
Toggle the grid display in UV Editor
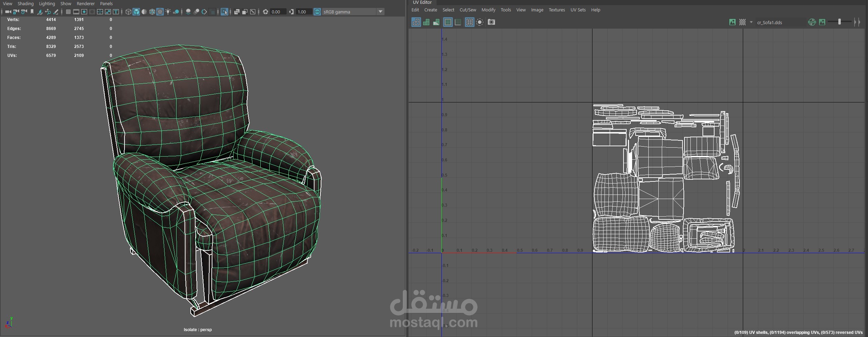tap(469, 22)
